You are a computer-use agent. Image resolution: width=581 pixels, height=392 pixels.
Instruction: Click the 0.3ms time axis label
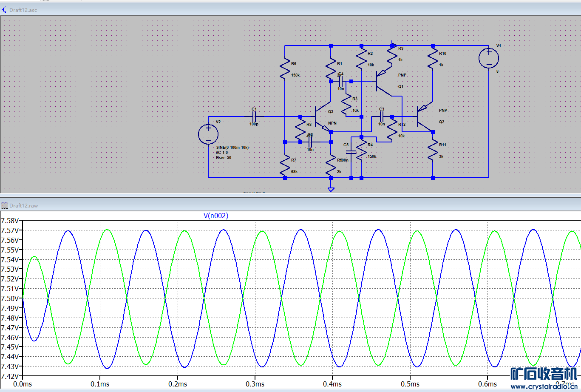[x=255, y=384]
